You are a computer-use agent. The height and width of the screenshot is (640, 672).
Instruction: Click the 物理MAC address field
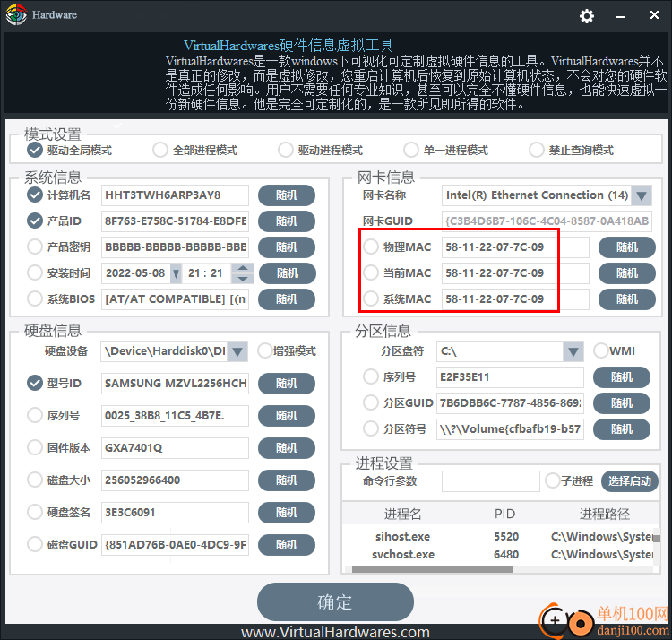pos(515,247)
